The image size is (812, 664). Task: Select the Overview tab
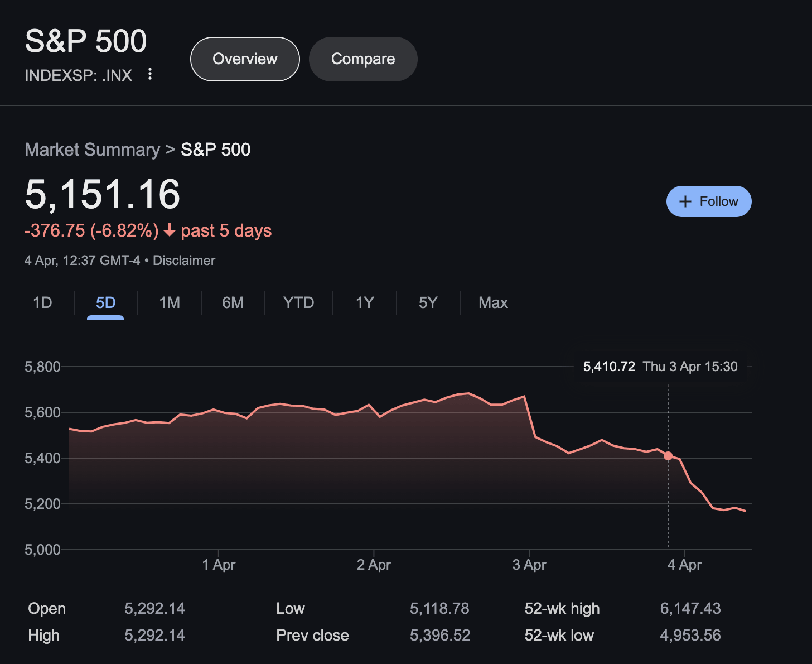245,59
